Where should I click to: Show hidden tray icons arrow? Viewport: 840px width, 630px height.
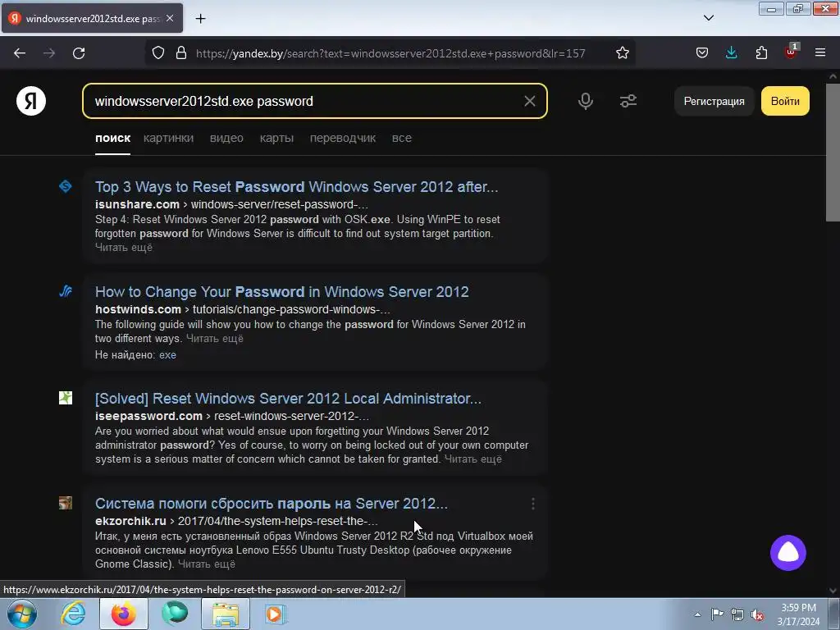point(697,614)
